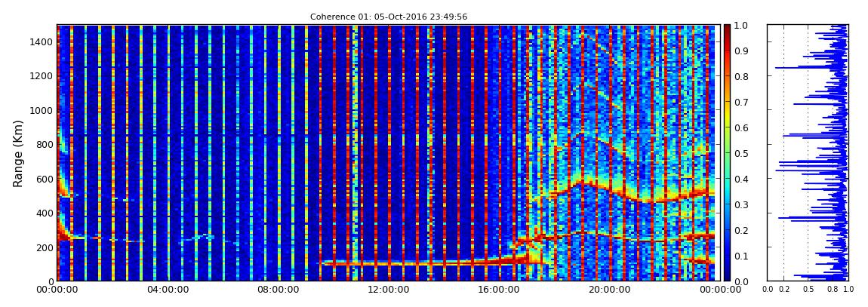Pick the 0.1 label on the colorbar
The image size is (868, 307).
pyautogui.click(x=741, y=256)
